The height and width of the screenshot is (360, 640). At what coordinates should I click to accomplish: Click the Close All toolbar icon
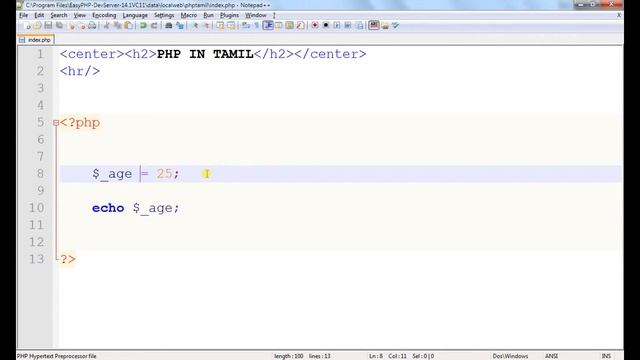(x=82, y=26)
